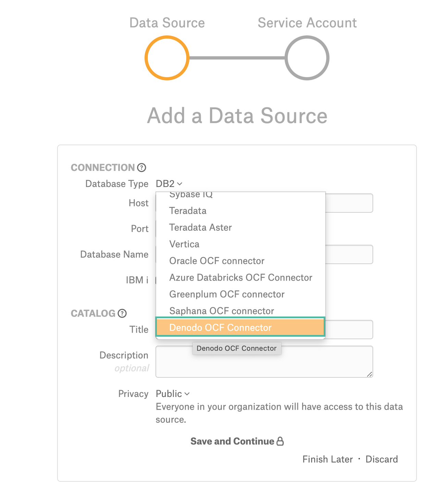Click the lock icon beside Save and Continue

(280, 441)
